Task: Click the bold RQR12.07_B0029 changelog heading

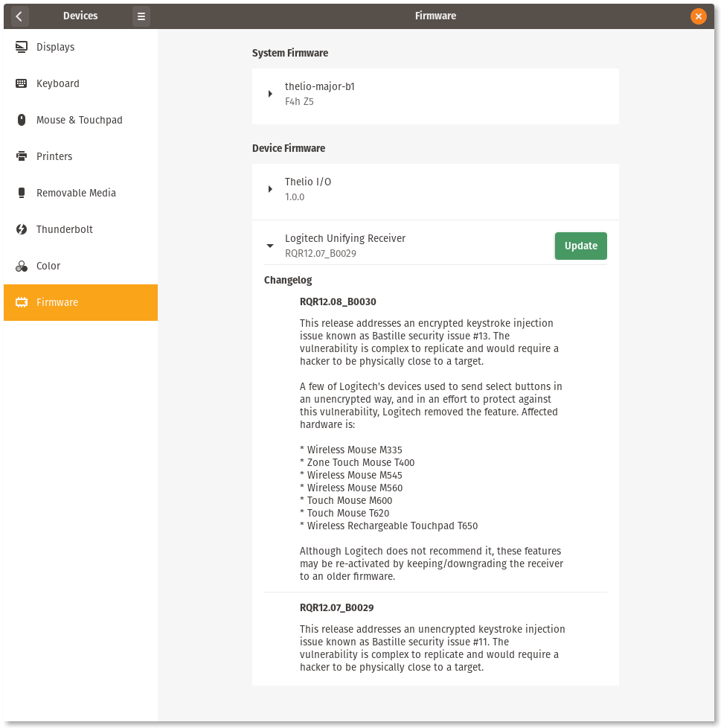Action: coord(337,607)
